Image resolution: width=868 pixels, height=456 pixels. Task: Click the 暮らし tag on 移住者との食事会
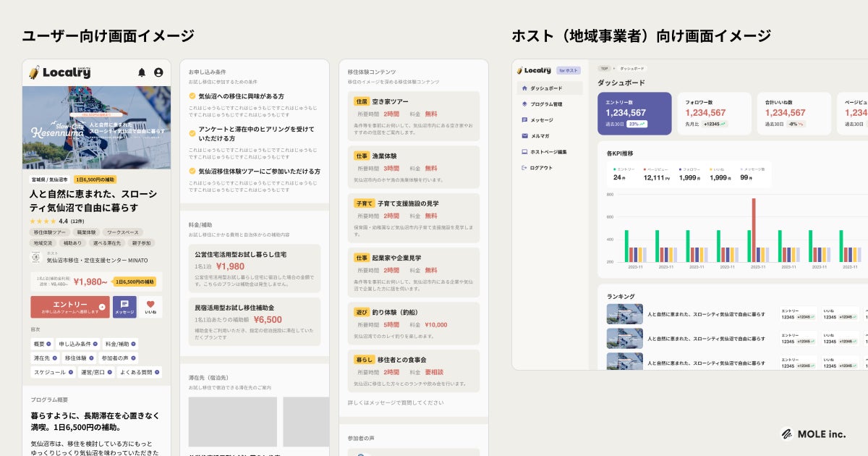click(364, 360)
